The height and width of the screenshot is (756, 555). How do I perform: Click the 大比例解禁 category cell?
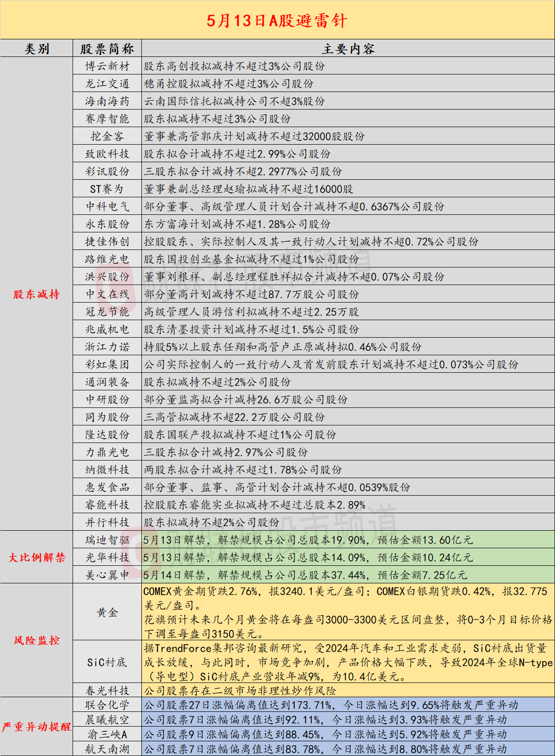pos(37,557)
